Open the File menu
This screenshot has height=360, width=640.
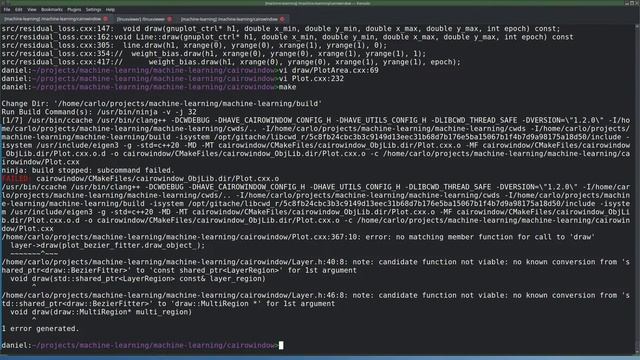(7, 9)
